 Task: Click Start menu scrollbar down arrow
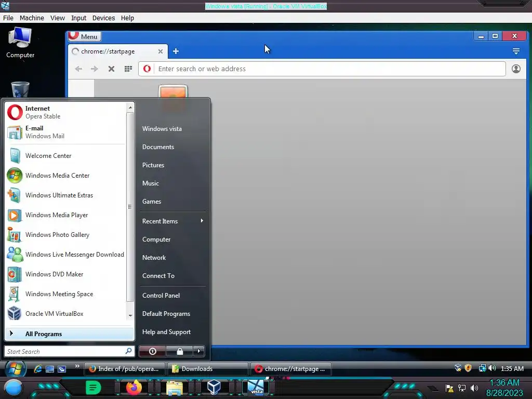130,315
